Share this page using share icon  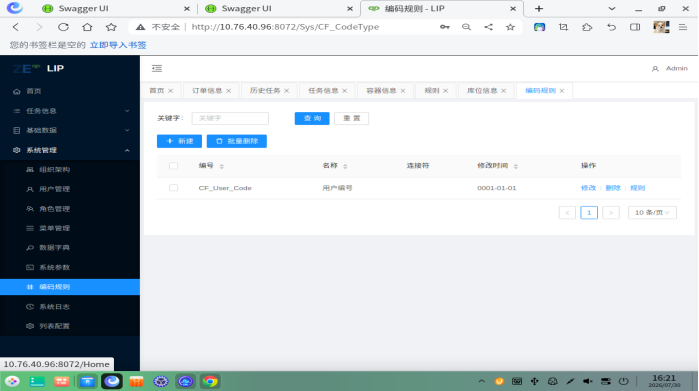click(489, 27)
